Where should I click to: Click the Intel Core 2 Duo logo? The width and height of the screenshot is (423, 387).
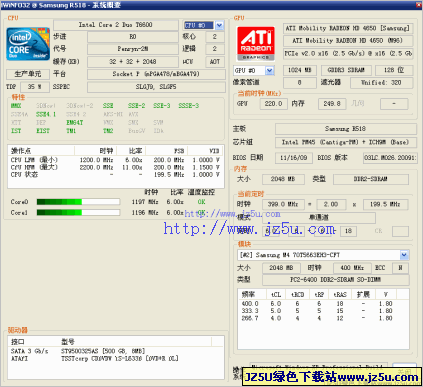[28, 44]
